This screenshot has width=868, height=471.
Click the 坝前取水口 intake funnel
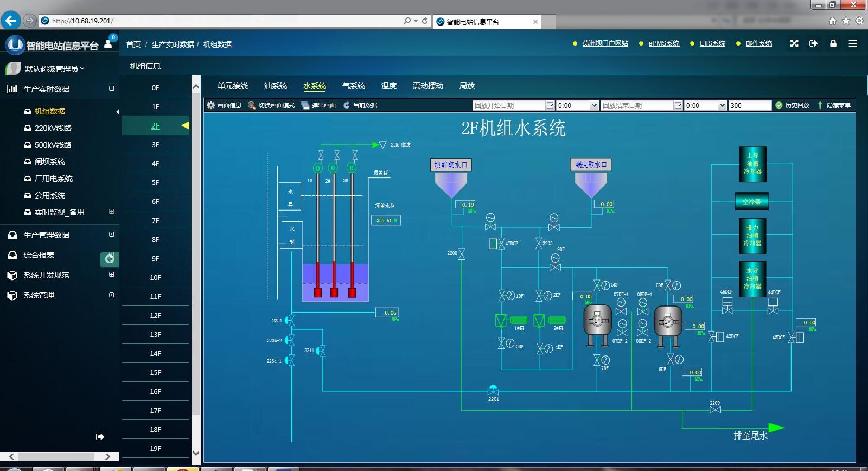point(451,185)
